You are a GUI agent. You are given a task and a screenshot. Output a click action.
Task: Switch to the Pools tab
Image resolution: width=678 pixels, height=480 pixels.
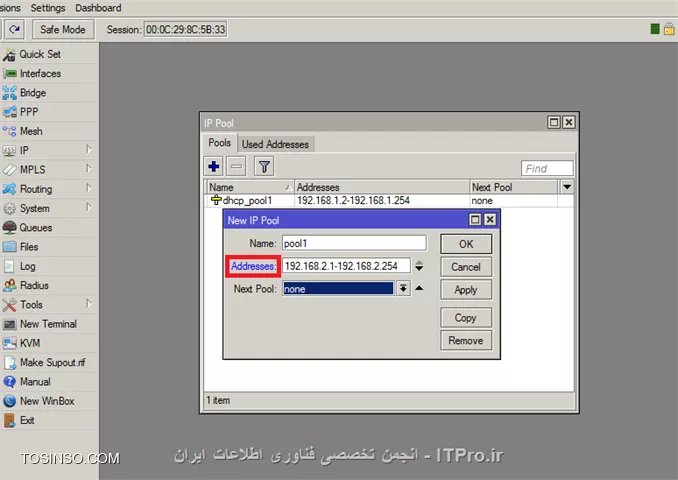pos(220,143)
